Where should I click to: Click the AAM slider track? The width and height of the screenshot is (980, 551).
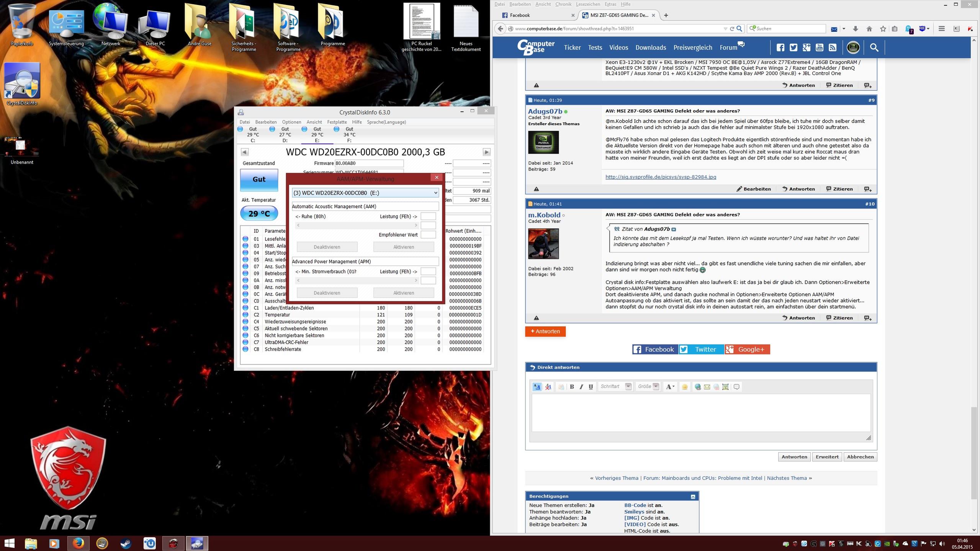pyautogui.click(x=357, y=226)
